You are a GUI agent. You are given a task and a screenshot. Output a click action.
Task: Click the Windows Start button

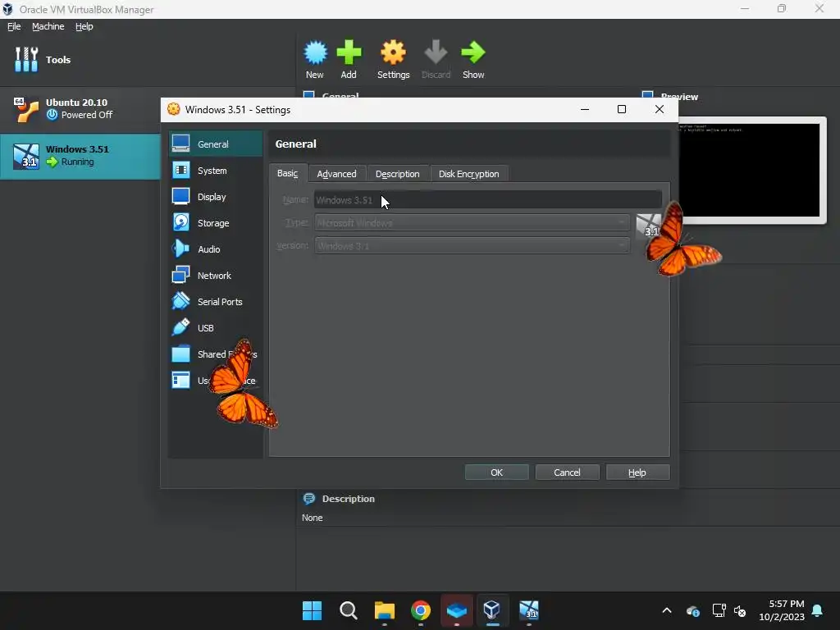click(x=313, y=610)
